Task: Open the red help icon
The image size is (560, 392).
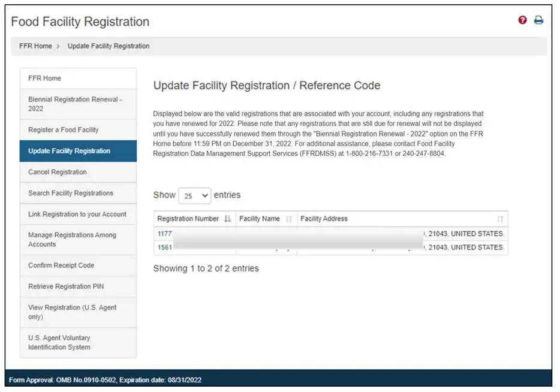Action: (521, 19)
